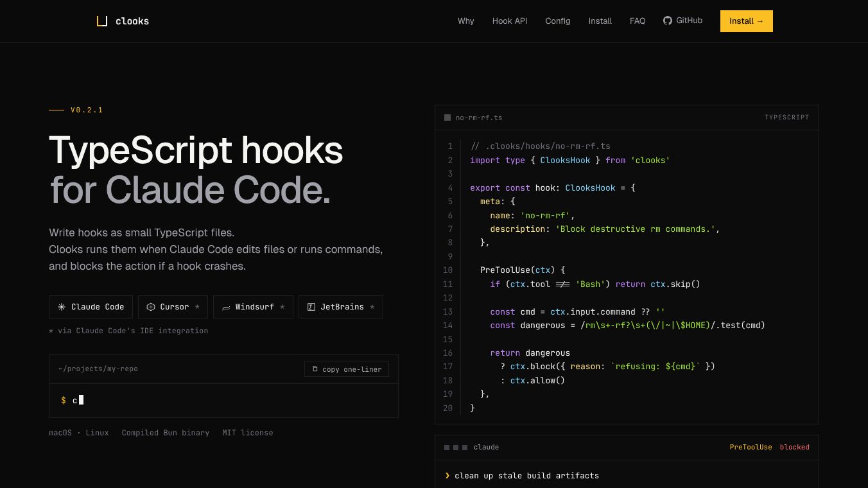Click the 'return ctx.skip()' code line
This screenshot has width=868, height=488.
coord(595,284)
